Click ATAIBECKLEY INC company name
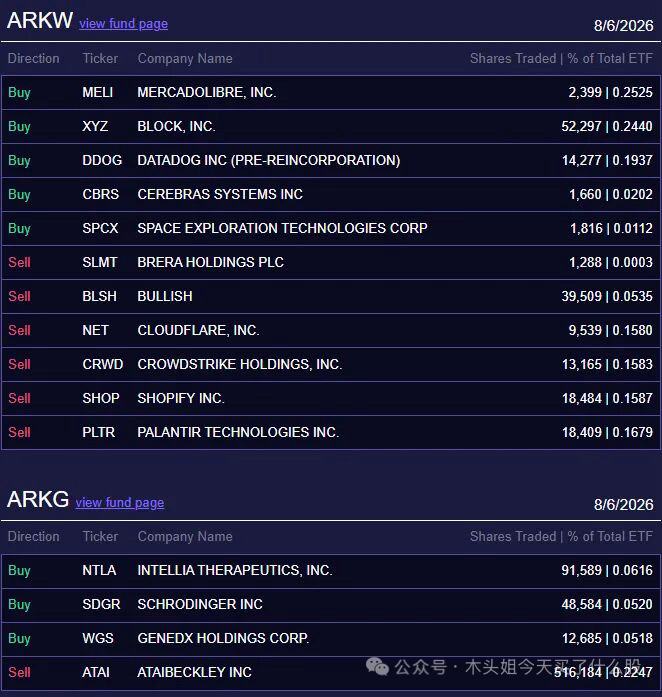This screenshot has width=662, height=697. [x=194, y=673]
